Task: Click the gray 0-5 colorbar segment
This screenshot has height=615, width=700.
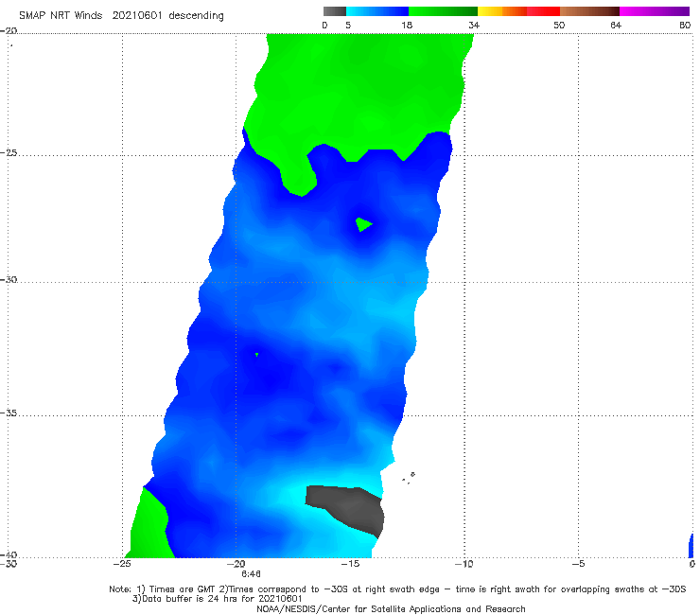Action: (x=335, y=11)
